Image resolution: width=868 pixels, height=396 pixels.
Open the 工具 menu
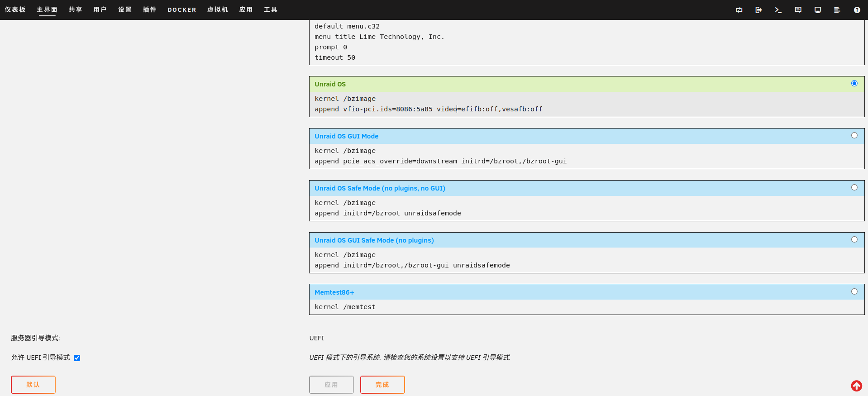271,10
